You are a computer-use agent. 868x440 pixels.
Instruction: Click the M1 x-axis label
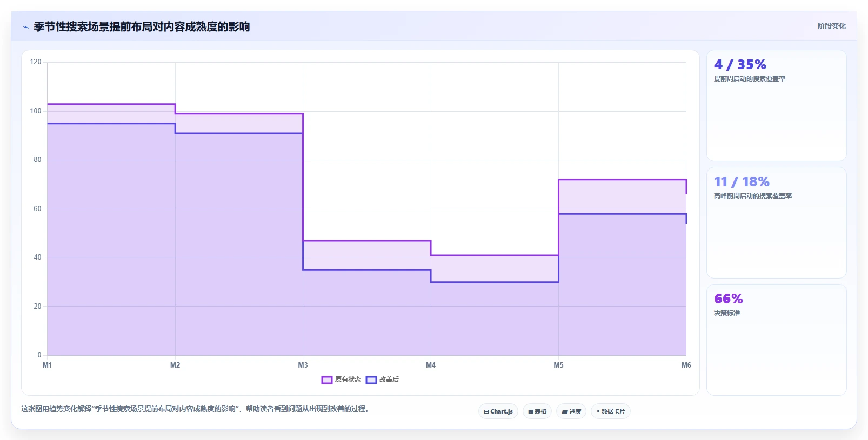click(x=48, y=365)
